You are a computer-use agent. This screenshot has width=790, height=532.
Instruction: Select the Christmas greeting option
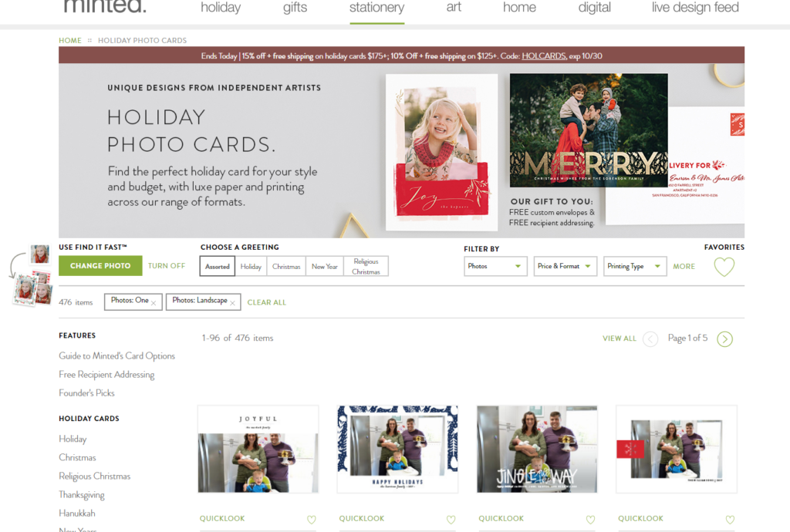click(286, 266)
